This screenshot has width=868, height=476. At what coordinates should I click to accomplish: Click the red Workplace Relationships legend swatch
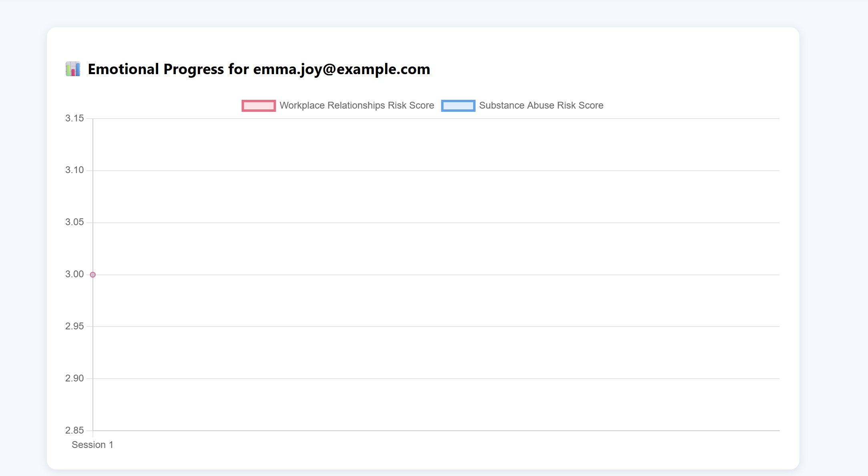pos(259,106)
